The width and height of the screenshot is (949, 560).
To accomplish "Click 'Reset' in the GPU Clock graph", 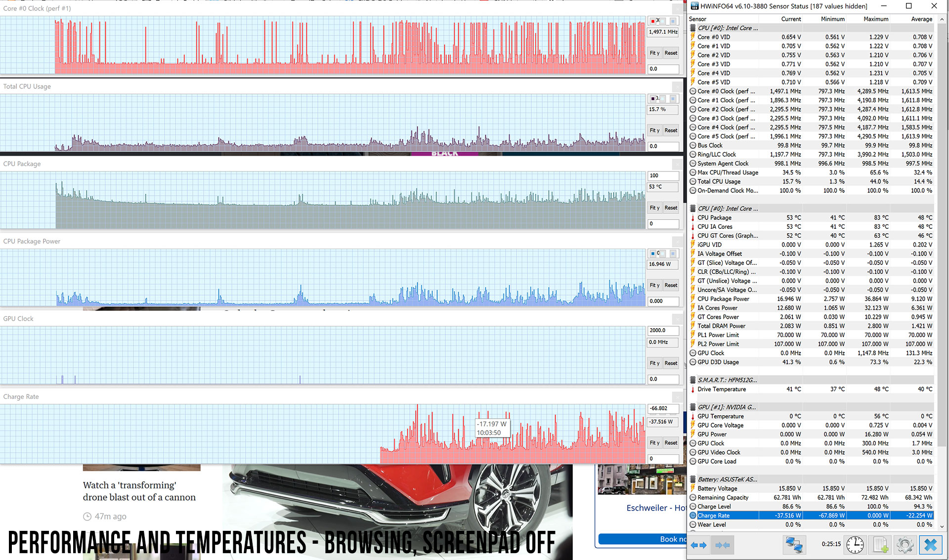I will (671, 363).
